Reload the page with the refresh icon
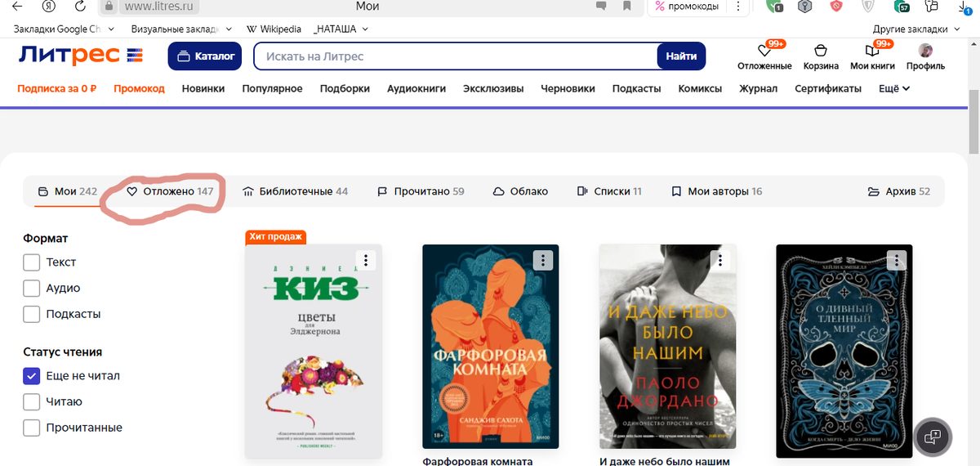980x466 pixels. click(x=80, y=7)
